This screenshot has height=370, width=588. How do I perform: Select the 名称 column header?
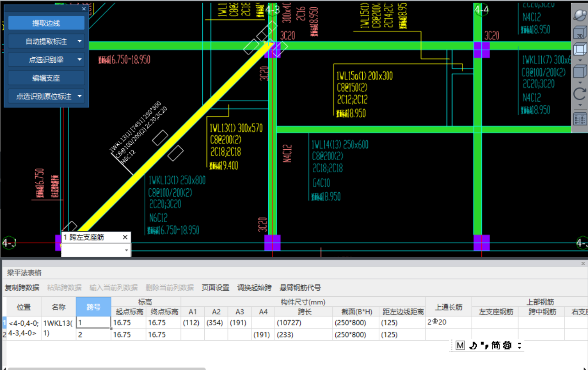[59, 307]
